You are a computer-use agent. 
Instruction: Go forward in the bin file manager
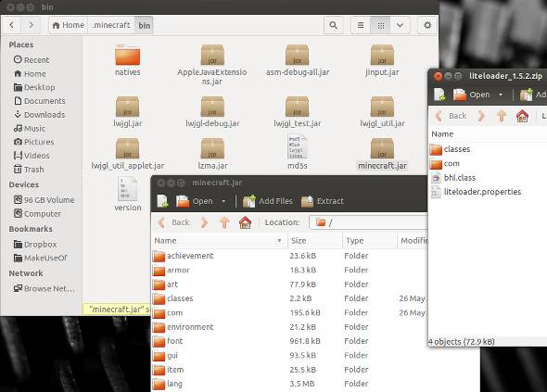[x=31, y=25]
